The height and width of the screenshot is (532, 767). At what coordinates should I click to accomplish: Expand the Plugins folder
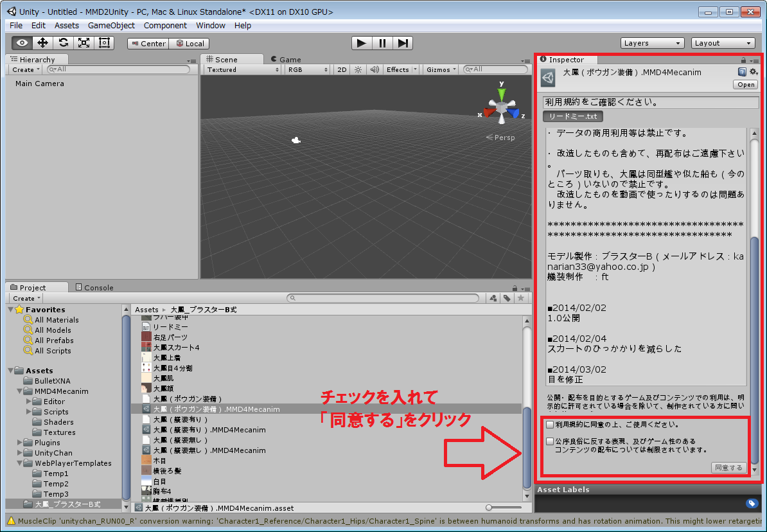pos(19,443)
